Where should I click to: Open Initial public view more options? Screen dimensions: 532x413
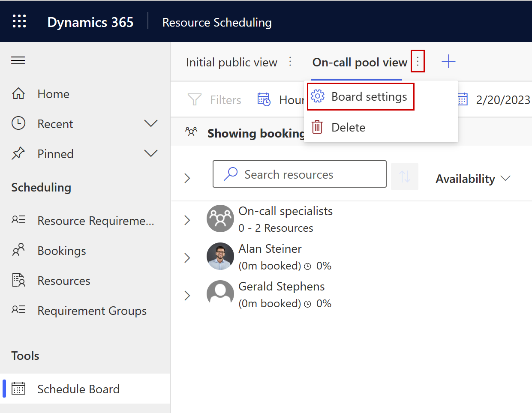coord(290,62)
